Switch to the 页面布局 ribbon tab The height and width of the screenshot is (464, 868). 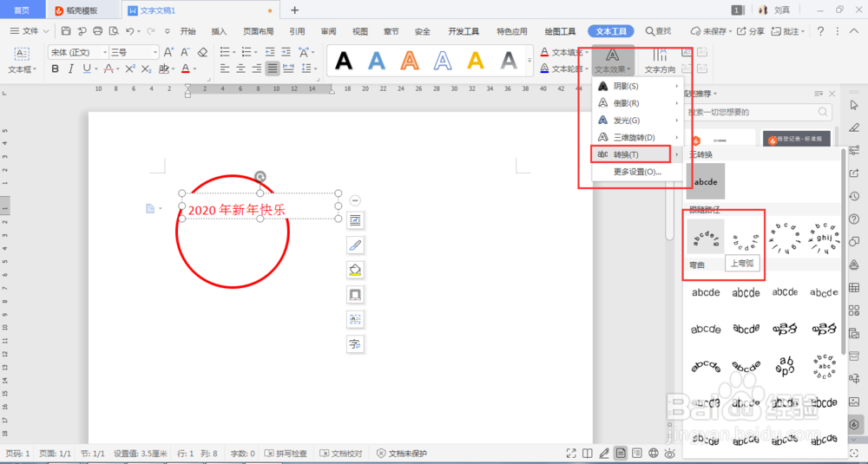[x=259, y=31]
